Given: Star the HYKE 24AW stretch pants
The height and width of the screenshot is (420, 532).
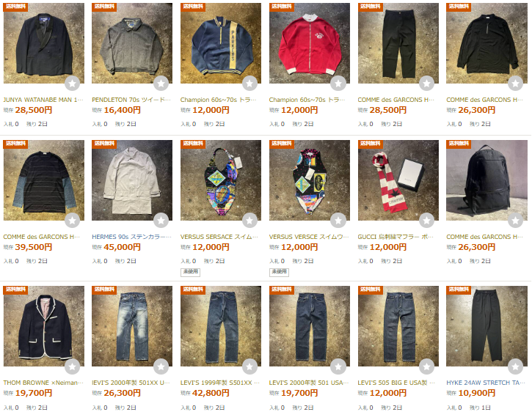Looking at the screenshot, I should pyautogui.click(x=515, y=366).
